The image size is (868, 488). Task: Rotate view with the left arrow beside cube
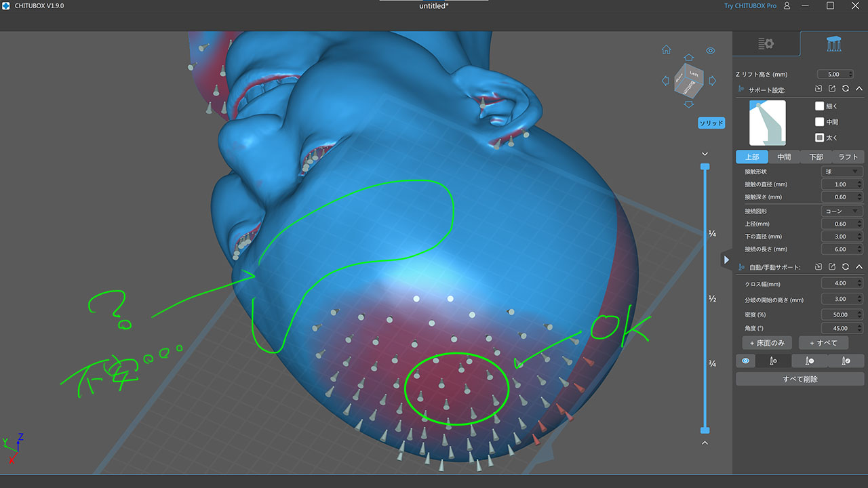[x=665, y=81]
